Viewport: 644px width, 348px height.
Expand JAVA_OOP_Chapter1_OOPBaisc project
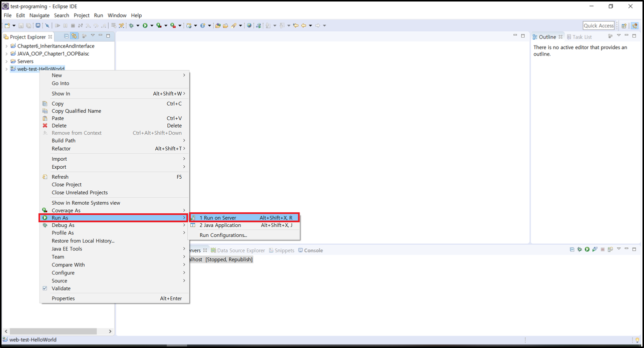7,54
